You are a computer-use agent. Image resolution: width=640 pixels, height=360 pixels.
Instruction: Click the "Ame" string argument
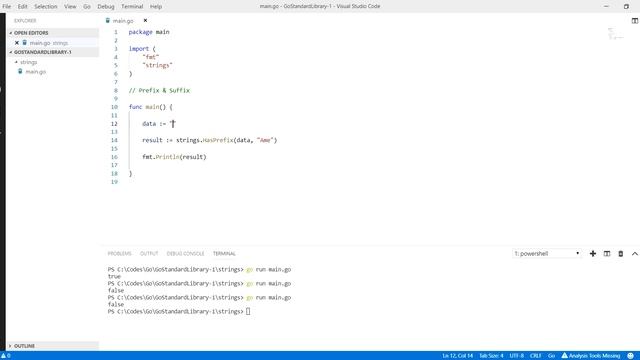coord(265,140)
